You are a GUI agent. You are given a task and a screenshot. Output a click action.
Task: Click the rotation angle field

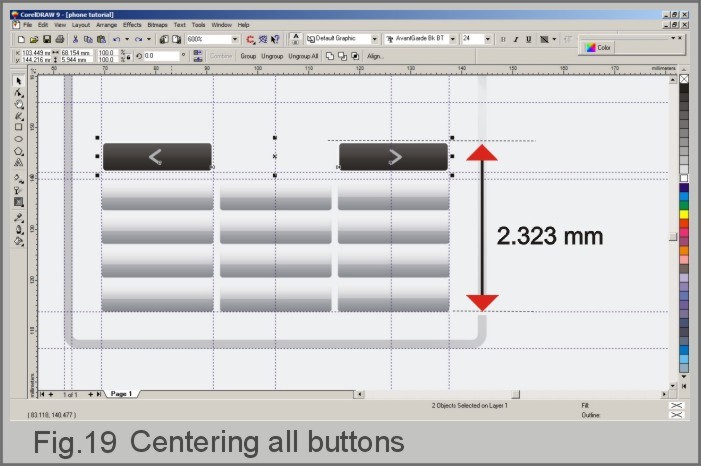click(x=161, y=56)
